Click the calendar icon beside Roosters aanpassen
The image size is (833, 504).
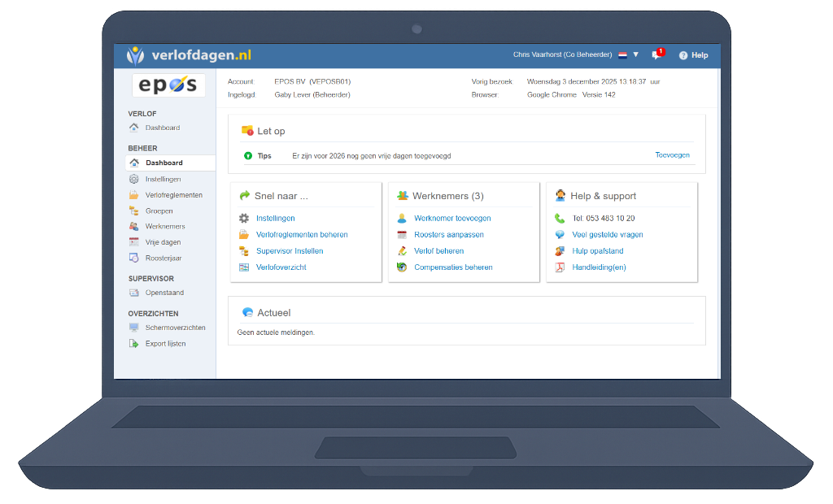402,235
